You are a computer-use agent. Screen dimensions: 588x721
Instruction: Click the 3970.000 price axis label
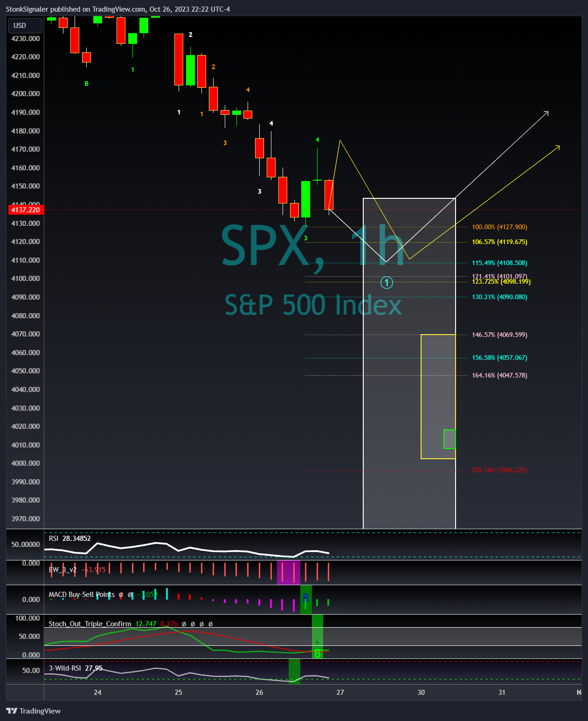[x=26, y=519]
